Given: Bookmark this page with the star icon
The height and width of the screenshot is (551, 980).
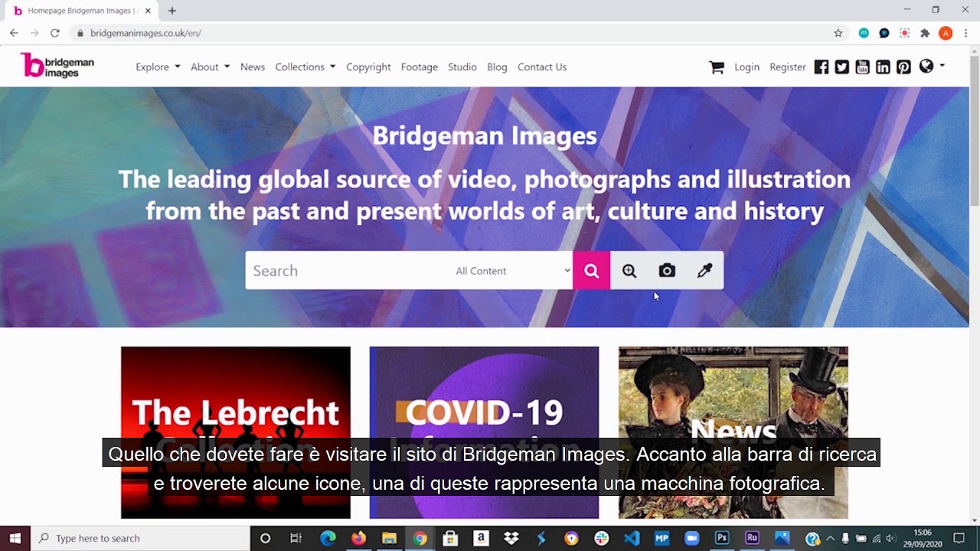Looking at the screenshot, I should (838, 33).
